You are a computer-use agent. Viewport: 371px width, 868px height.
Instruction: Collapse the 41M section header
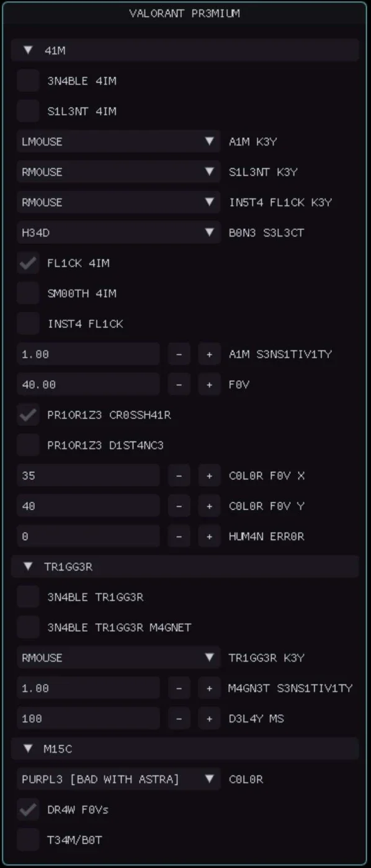(185, 50)
